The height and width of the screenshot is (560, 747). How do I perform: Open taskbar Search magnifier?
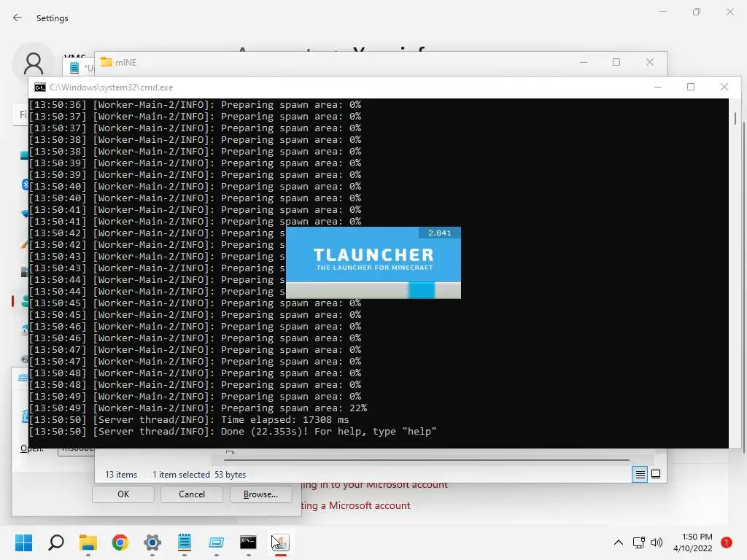55,542
